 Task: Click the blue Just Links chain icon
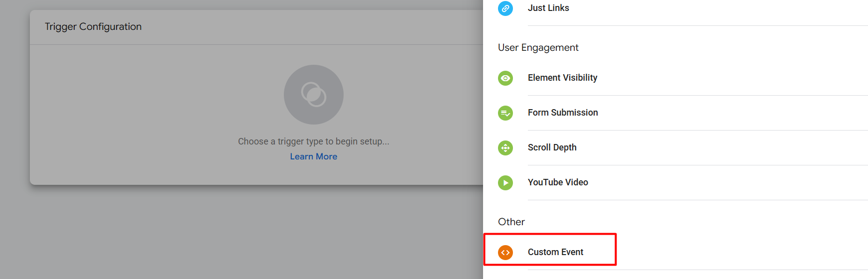pyautogui.click(x=505, y=8)
